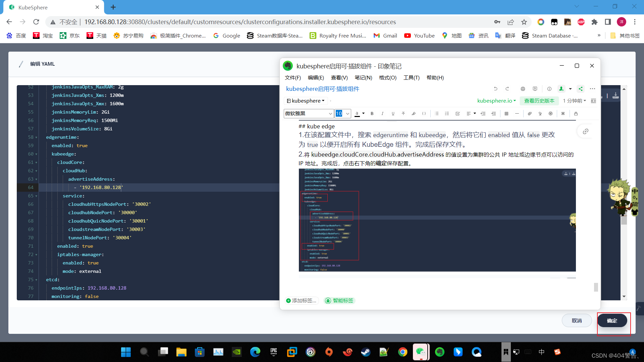644x362 pixels.
Task: Undo the last edit in Evernote
Action: pos(495,89)
